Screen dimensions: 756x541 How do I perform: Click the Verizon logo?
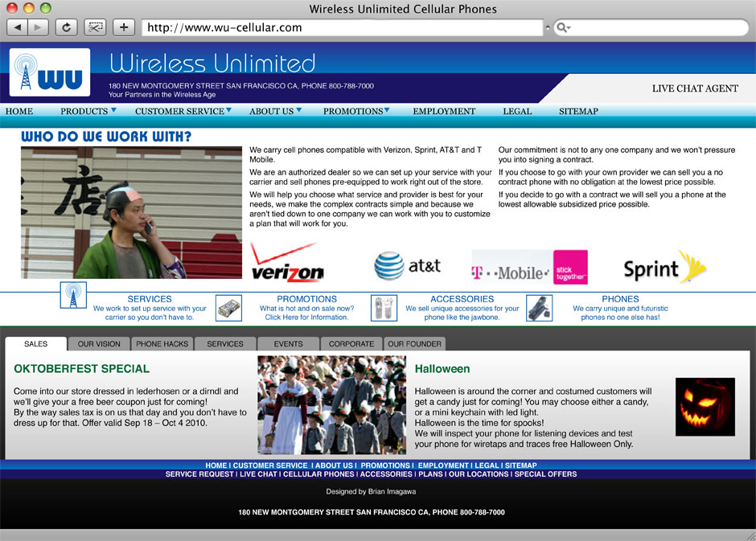coord(287,263)
